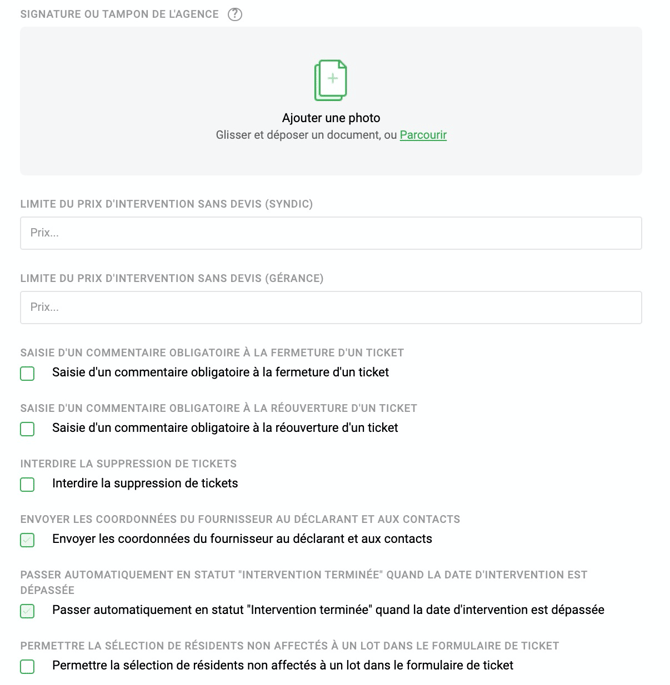Click the "Signature ou tampon de l'agence" heading
Viewport: 670px width, 685px height.
coord(119,14)
